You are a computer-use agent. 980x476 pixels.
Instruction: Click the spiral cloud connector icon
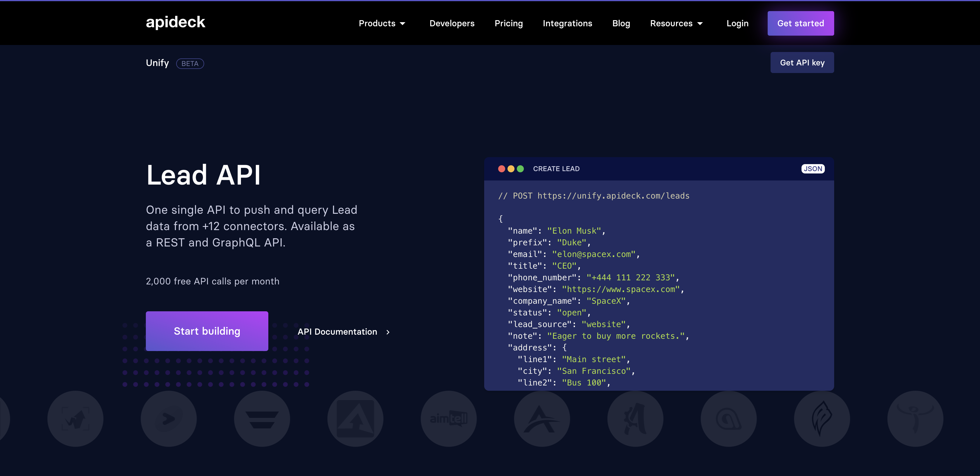click(x=728, y=418)
